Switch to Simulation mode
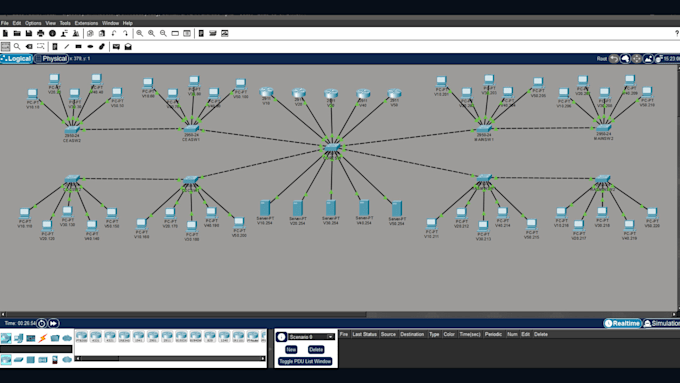The height and width of the screenshot is (383, 680). pos(662,323)
